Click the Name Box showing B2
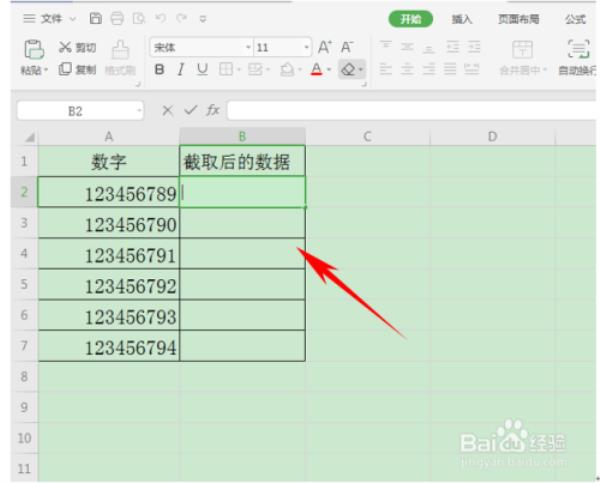Screen dimensions: 600x483 pos(75,111)
